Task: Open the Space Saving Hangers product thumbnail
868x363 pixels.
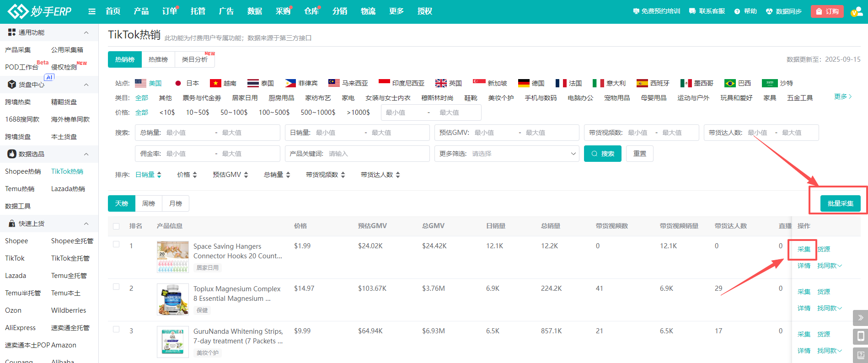Action: pyautogui.click(x=173, y=257)
